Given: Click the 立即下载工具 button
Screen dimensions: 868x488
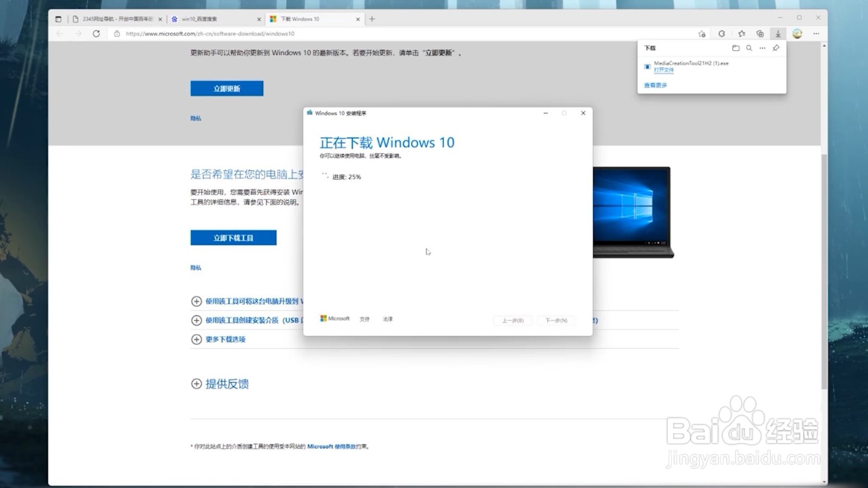Looking at the screenshot, I should (233, 237).
